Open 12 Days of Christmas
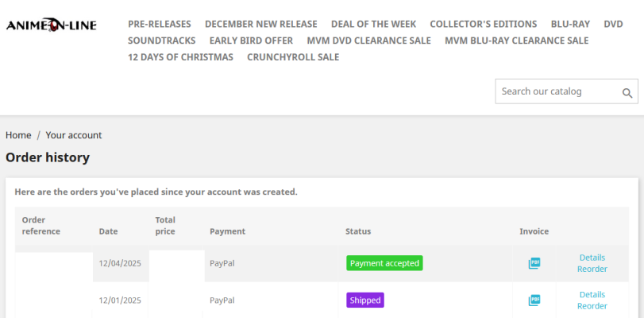Image resolution: width=644 pixels, height=318 pixels. [181, 57]
